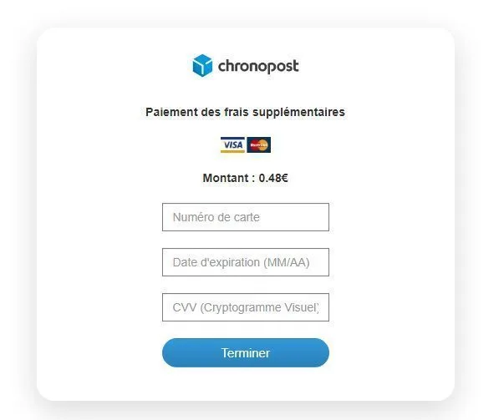Click the Chronopost blue box logo icon
504x420 pixels.
coord(202,66)
